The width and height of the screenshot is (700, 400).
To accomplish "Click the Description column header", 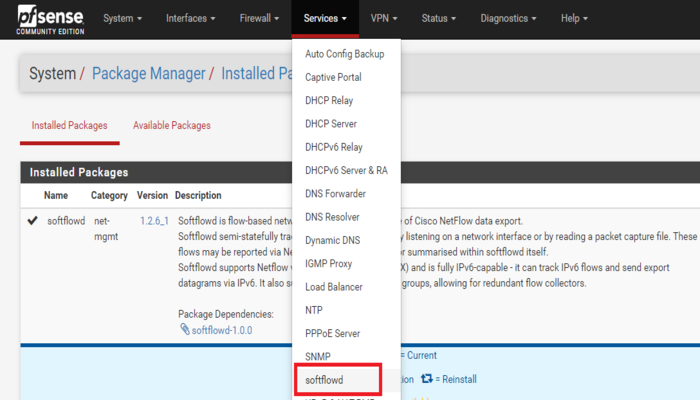I will tap(198, 196).
